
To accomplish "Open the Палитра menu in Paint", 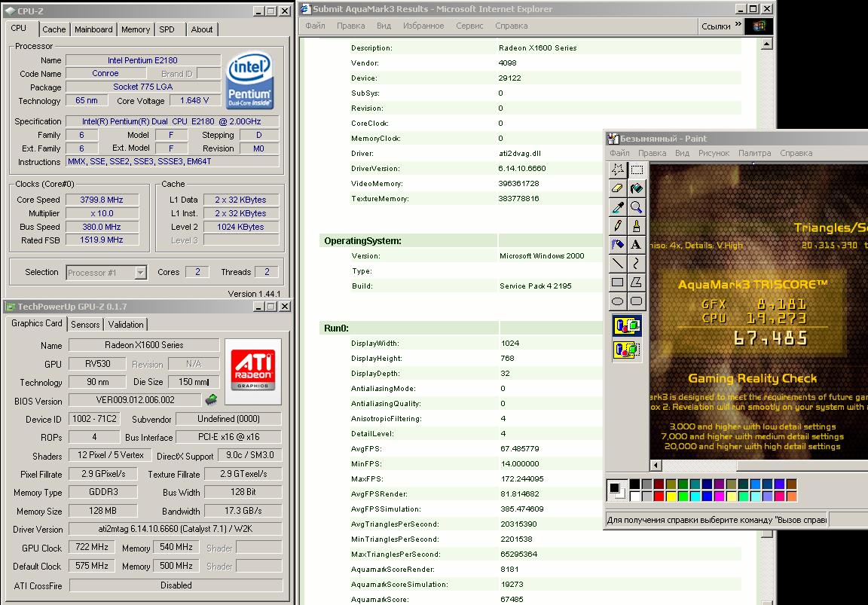I will coord(754,153).
